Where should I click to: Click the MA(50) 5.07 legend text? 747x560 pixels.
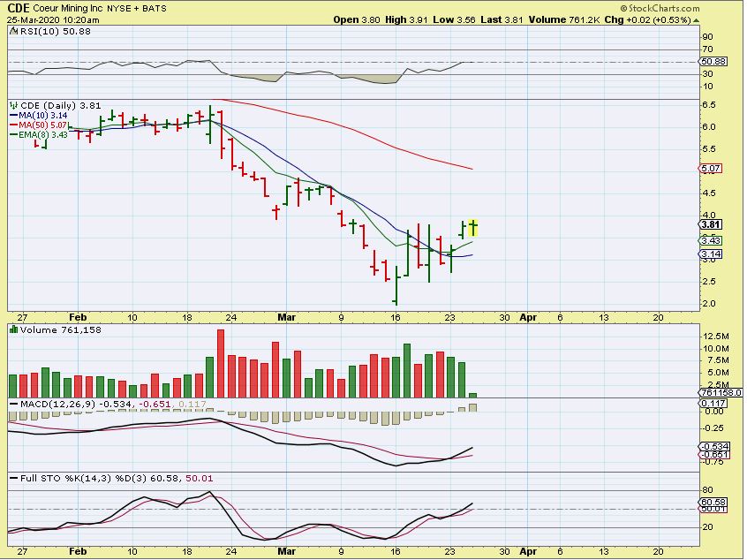pyautogui.click(x=43, y=125)
